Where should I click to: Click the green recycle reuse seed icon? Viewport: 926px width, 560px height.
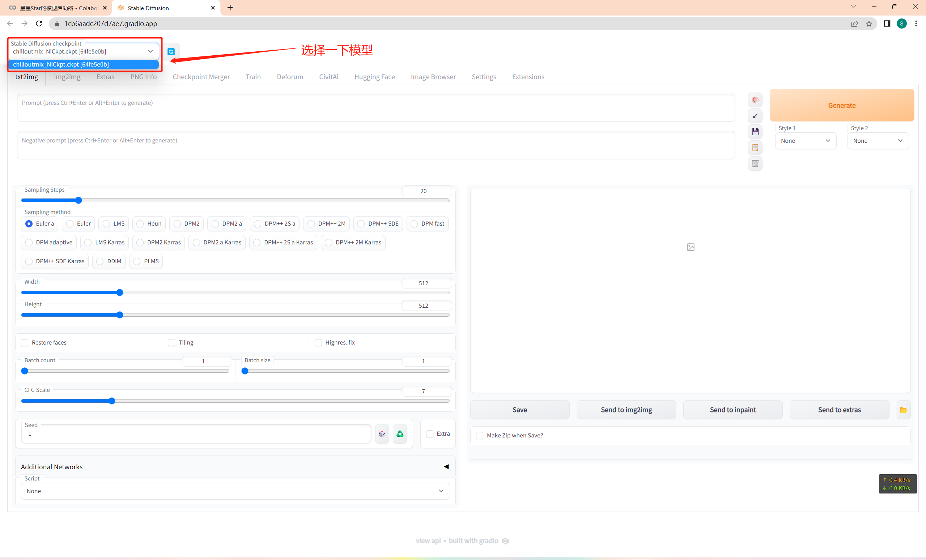pos(400,434)
